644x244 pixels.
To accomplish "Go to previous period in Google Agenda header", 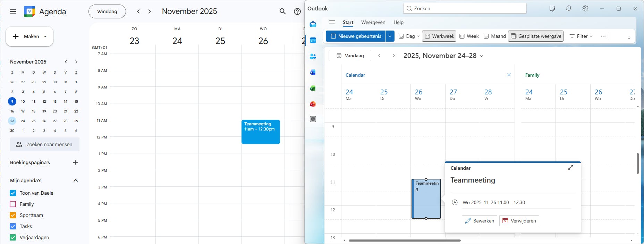I will 138,11.
